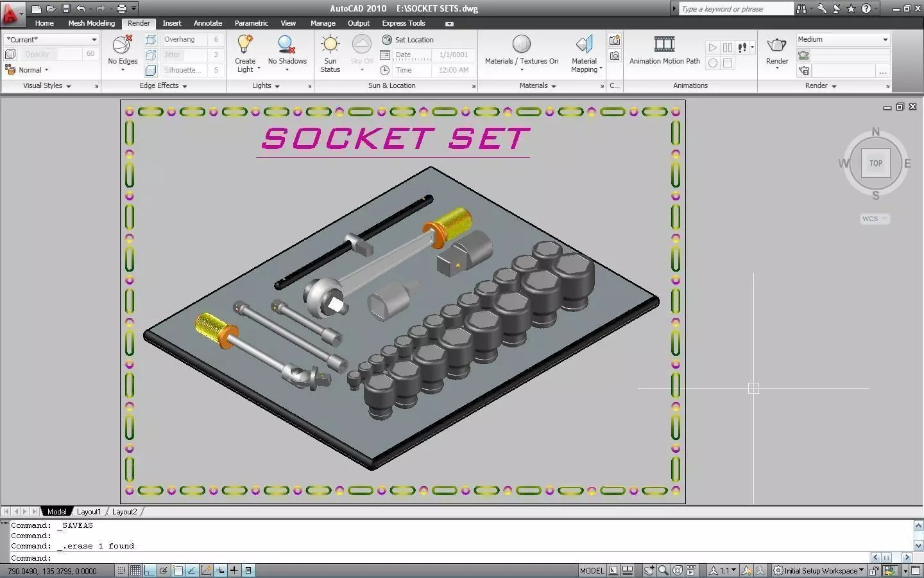Click the New drawing icon in Quick Access toolbar

(37, 9)
